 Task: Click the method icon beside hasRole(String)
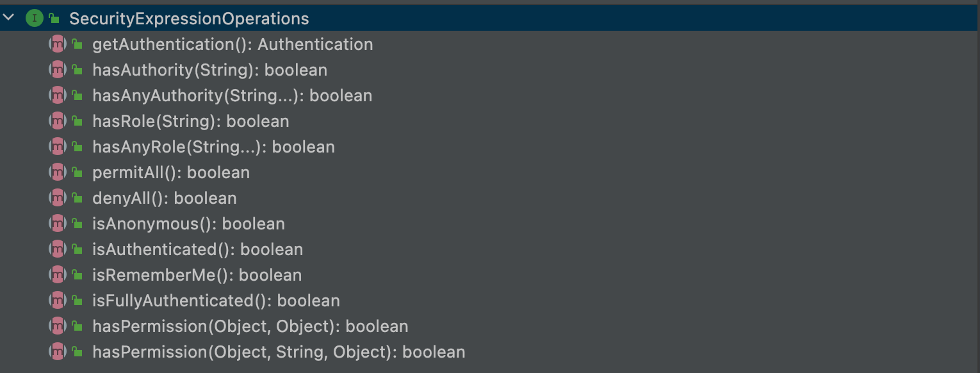pos(58,121)
